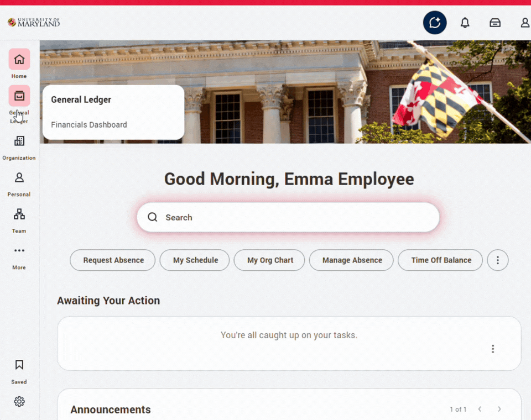
Task: Open the Home sidebar icon
Action: click(19, 60)
